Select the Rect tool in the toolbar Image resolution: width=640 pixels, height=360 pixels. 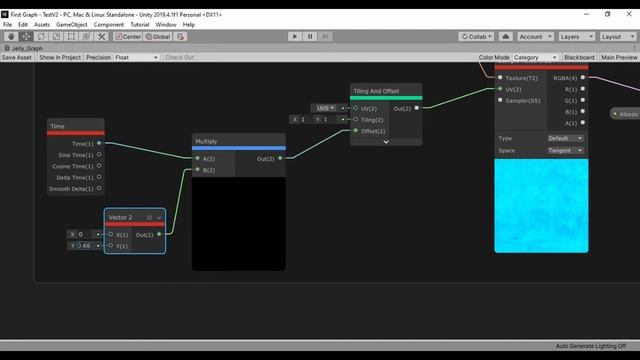click(x=71, y=37)
